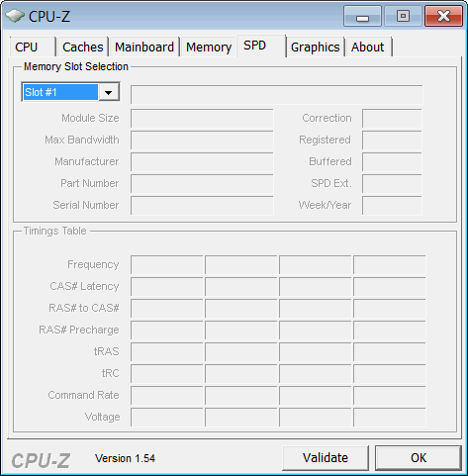Maximize the CPU-Z window
Viewport: 468px width, 476px height.
click(x=403, y=16)
